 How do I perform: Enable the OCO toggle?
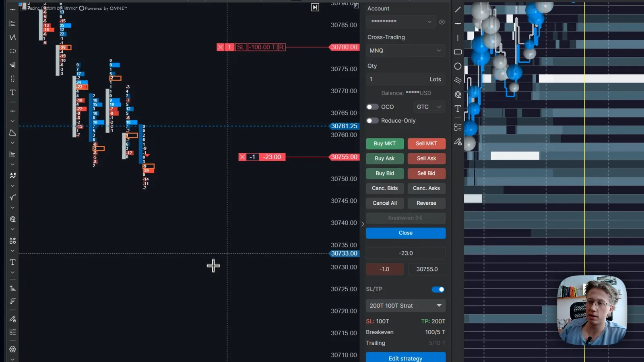click(372, 107)
